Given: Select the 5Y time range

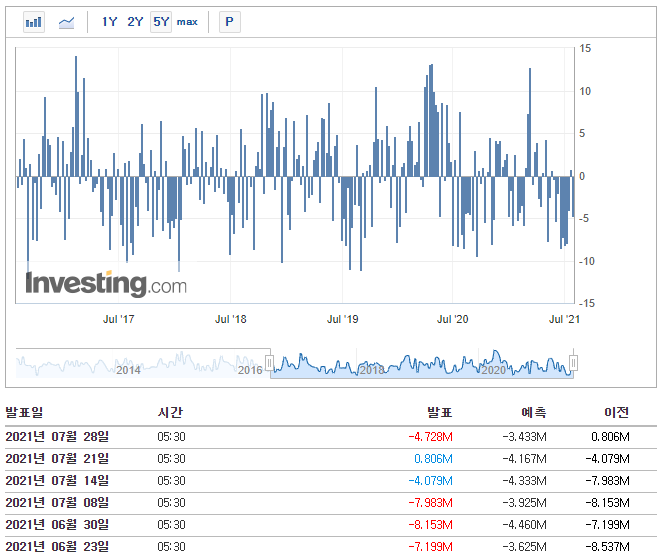Looking at the screenshot, I should pos(161,22).
